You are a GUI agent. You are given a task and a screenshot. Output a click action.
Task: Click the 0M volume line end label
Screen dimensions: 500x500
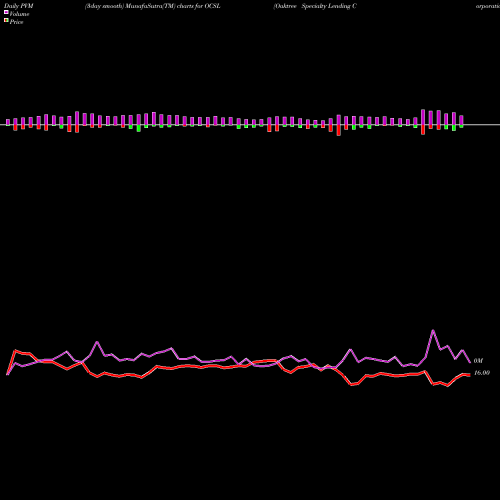478,361
